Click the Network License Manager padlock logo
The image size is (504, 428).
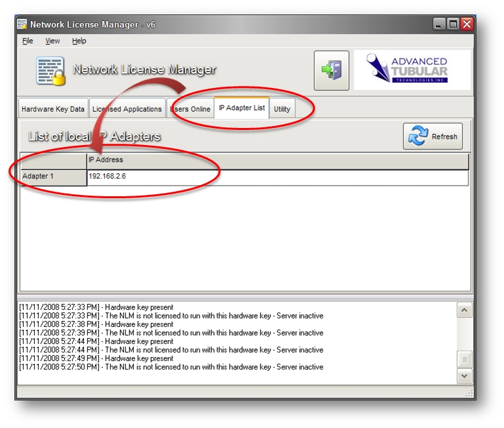pos(51,71)
